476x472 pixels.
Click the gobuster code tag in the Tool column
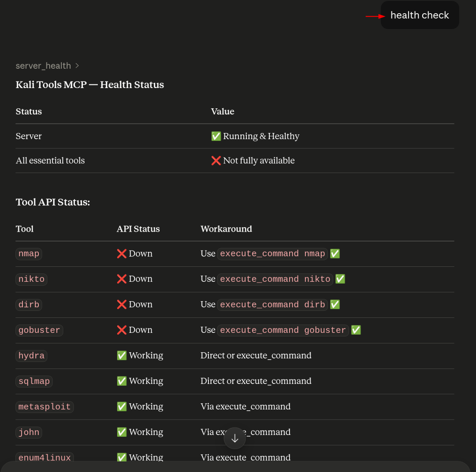pos(39,330)
